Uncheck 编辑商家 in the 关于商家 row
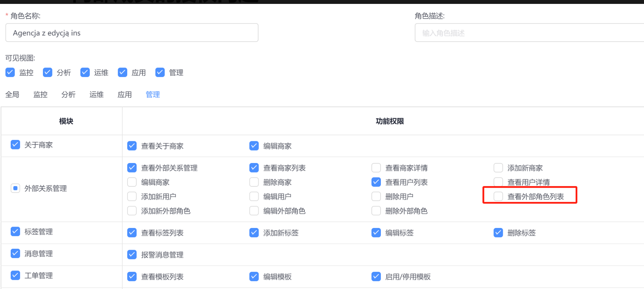 click(254, 146)
